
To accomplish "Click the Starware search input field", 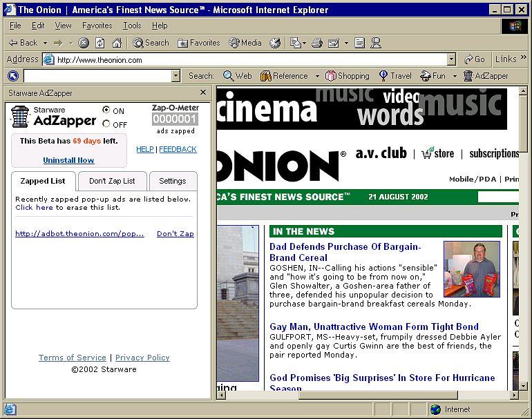I will click(x=97, y=76).
